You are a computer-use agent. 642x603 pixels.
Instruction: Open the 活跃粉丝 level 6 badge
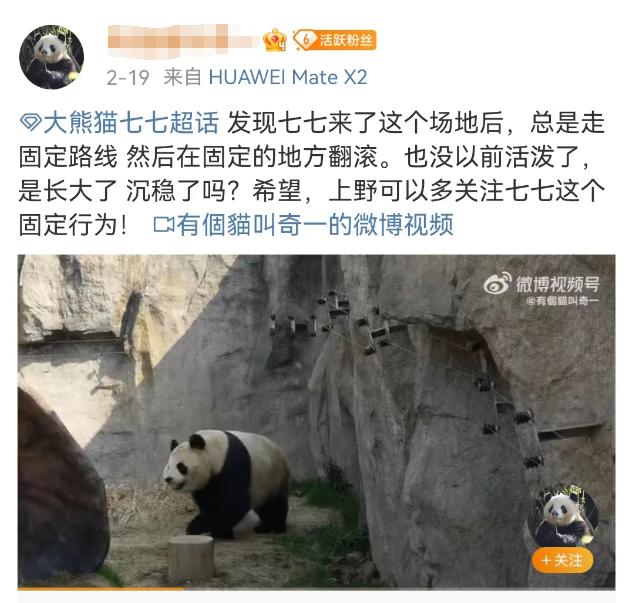pos(335,40)
